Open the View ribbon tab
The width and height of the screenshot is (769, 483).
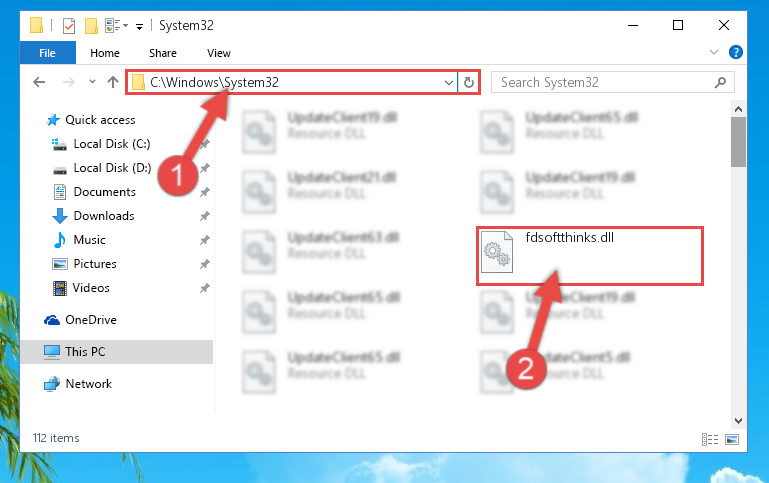click(x=219, y=53)
